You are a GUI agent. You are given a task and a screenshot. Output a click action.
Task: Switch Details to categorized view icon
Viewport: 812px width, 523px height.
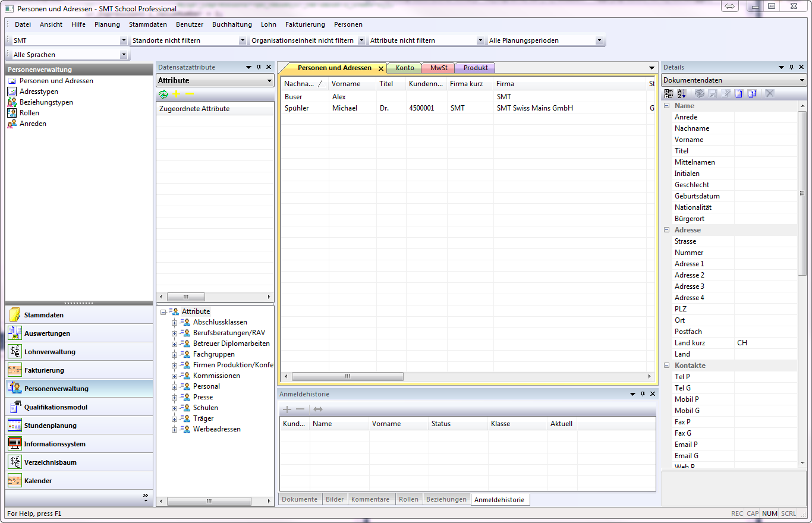click(669, 94)
